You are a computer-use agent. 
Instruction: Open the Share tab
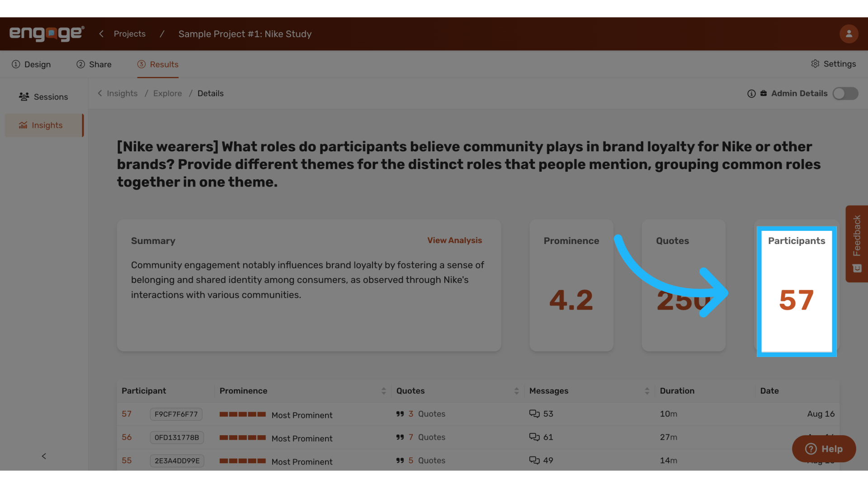pos(94,65)
